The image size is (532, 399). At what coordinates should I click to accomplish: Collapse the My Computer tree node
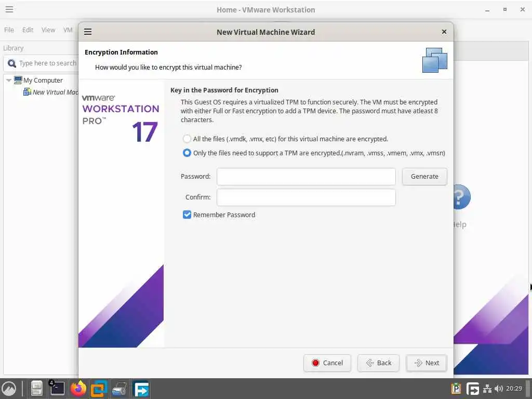point(9,81)
